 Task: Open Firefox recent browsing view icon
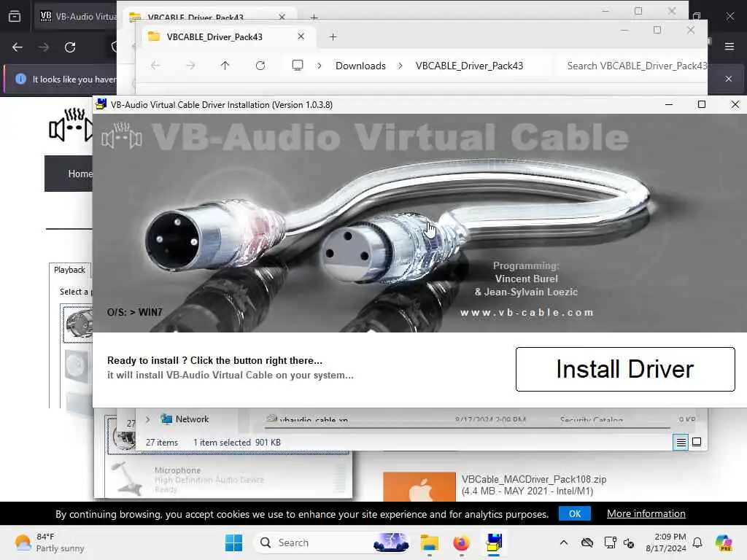15,17
